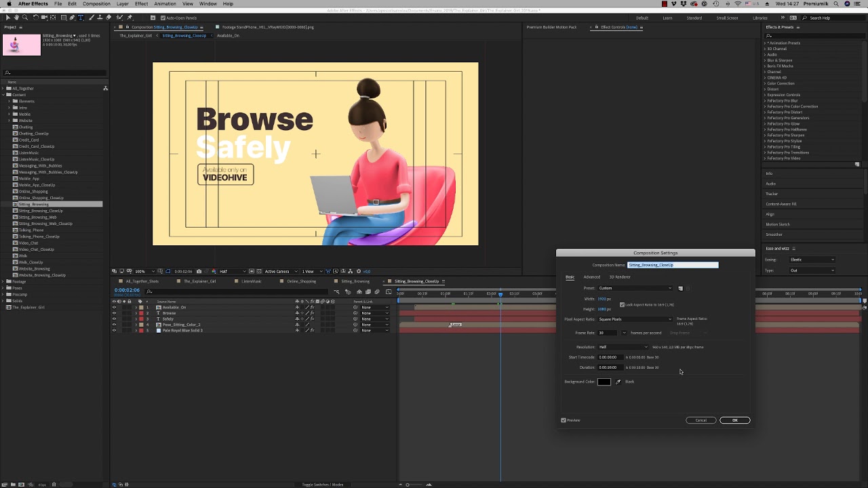Select the Learn workspace
The height and width of the screenshot is (488, 868).
coord(667,18)
